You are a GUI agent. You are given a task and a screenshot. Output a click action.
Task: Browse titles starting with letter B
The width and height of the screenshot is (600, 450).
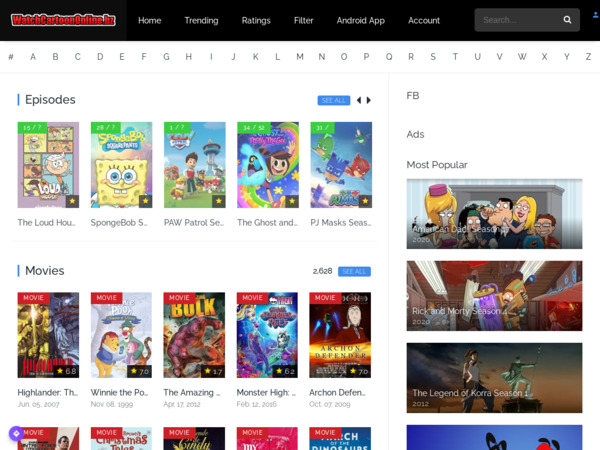coord(55,57)
